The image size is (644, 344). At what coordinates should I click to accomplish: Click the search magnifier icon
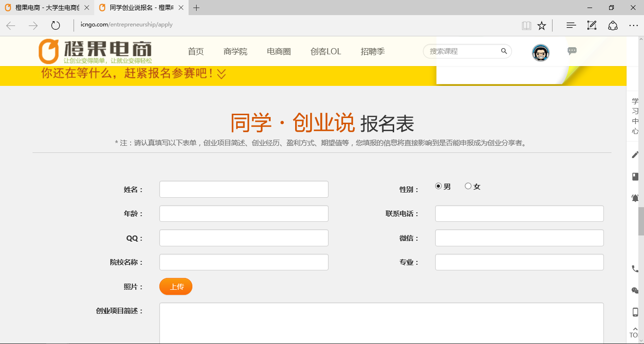(x=504, y=51)
